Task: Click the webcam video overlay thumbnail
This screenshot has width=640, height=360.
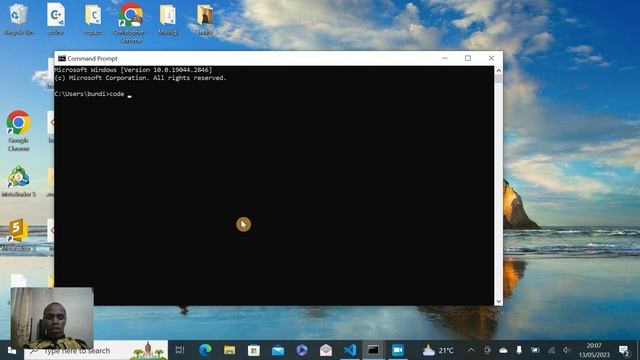Action: pyautogui.click(x=52, y=318)
